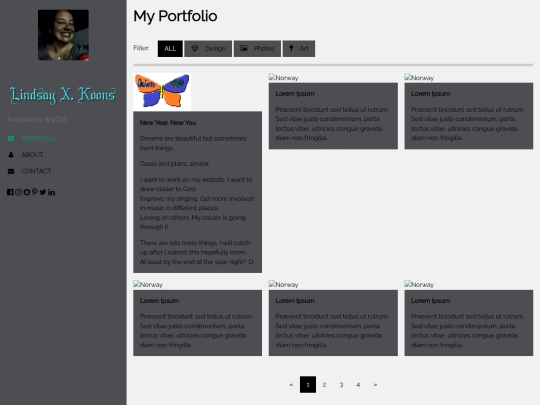Click the "Goals and plans, similar." line

(x=175, y=164)
